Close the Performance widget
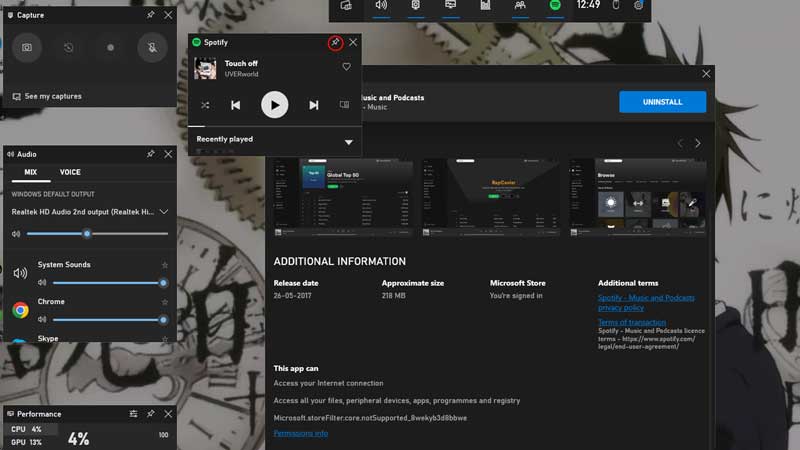This screenshot has height=450, width=800. [168, 414]
